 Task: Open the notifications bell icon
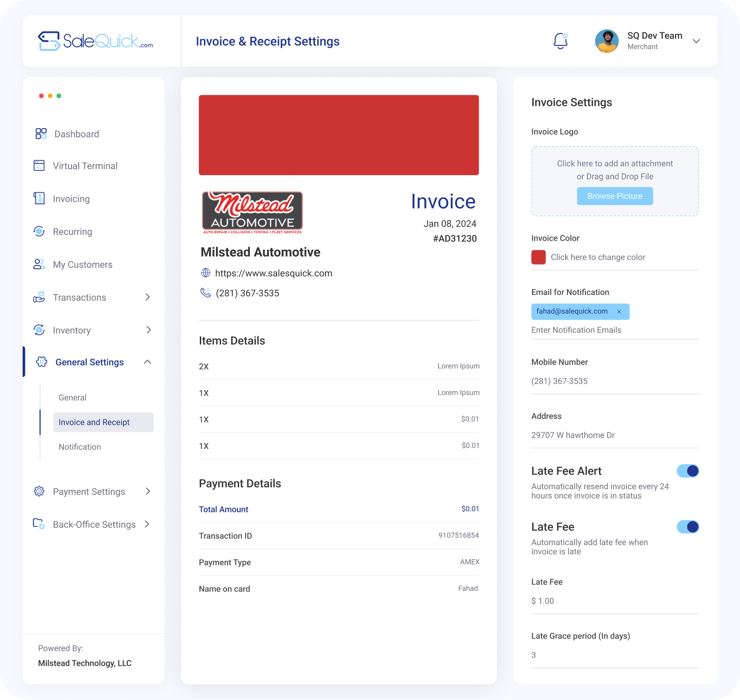[x=561, y=41]
